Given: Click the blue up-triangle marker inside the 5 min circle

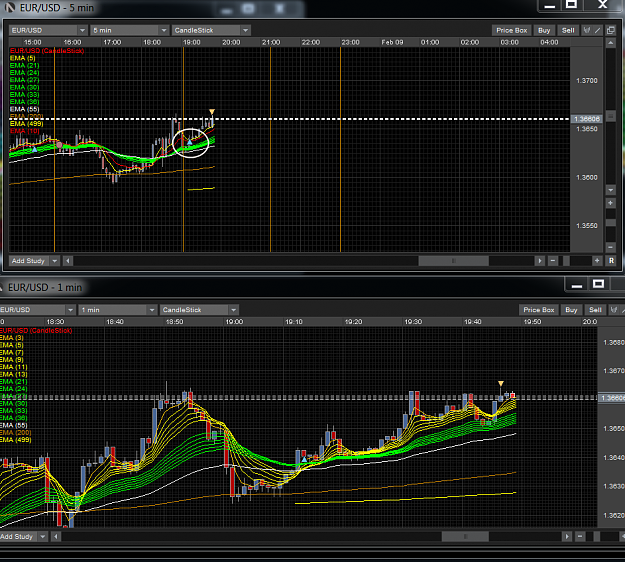Looking at the screenshot, I should click(x=190, y=142).
